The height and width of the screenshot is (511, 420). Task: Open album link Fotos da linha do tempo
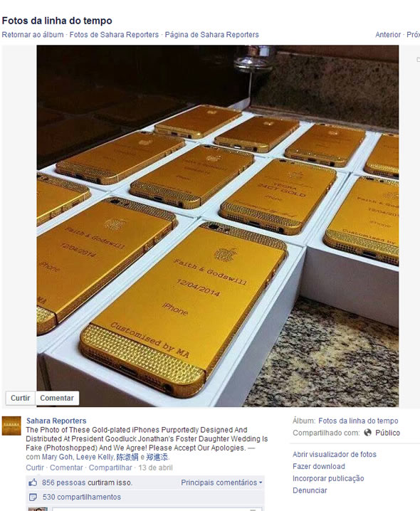(x=358, y=421)
